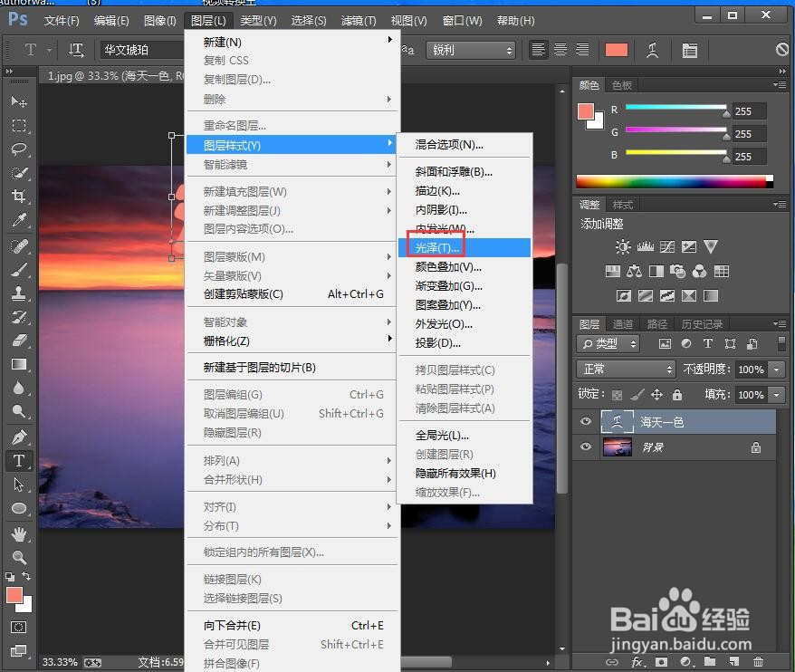Select the Move tool
This screenshot has width=795, height=672.
coord(19,101)
